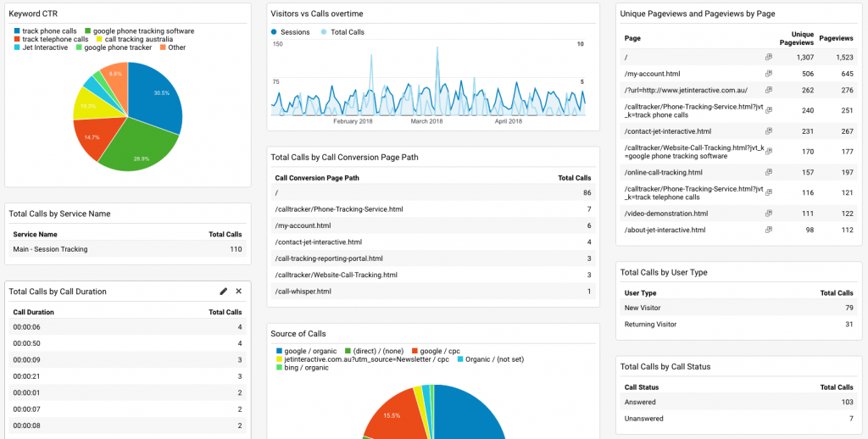Open the external link icon for the ?url=jetinteractive page

pyautogui.click(x=768, y=90)
